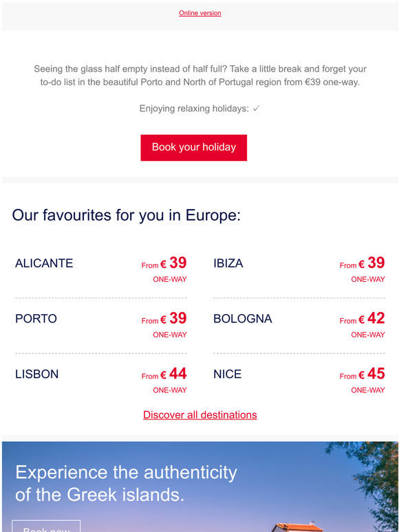Click the Our favourites in Europe heading
The width and height of the screenshot is (399, 532).
pyautogui.click(x=127, y=215)
